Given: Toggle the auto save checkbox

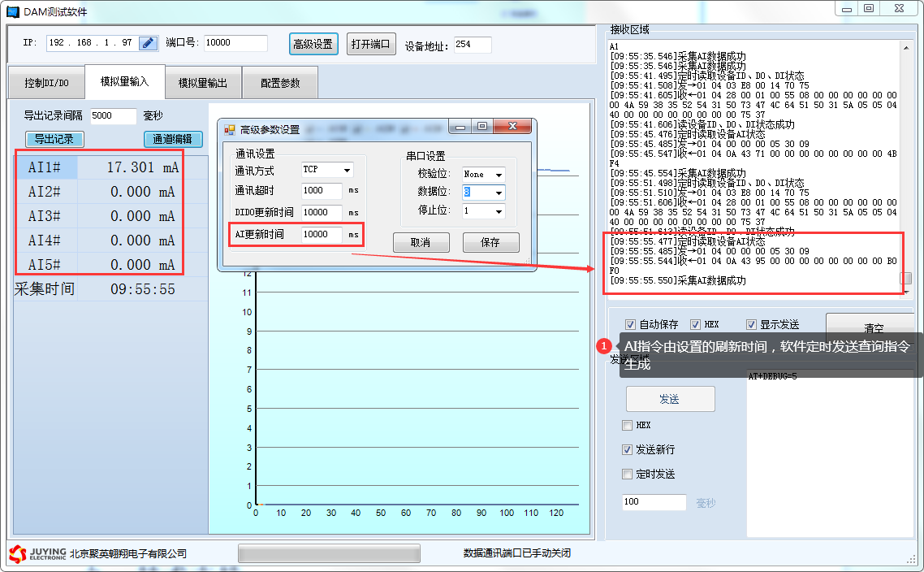Looking at the screenshot, I should (x=630, y=324).
